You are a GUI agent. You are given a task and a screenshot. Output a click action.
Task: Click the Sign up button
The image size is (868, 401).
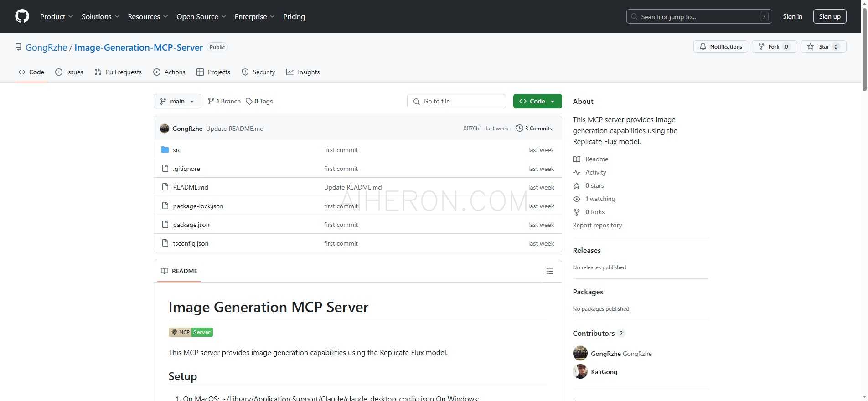[x=830, y=16]
